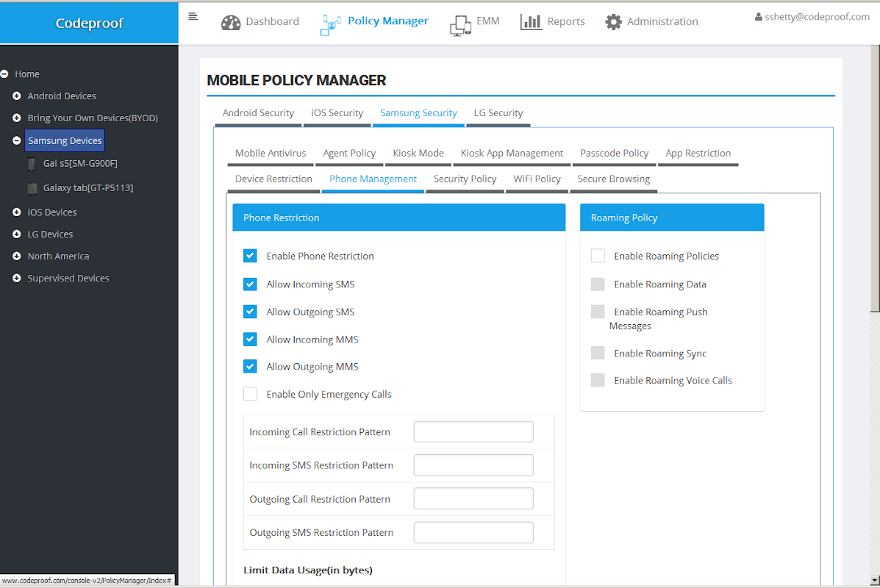Screen dimensions: 880x588
Task: Check Enable Only Emergency Calls
Action: (250, 394)
